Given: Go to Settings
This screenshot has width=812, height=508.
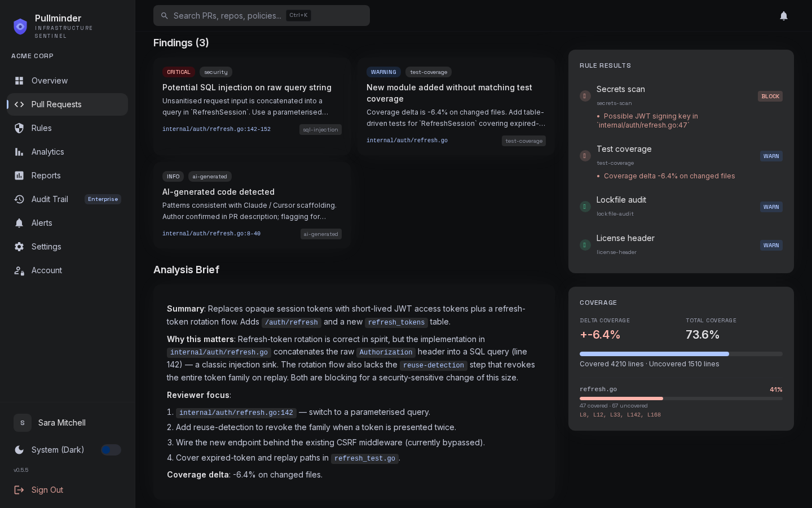Looking at the screenshot, I should point(68,247).
